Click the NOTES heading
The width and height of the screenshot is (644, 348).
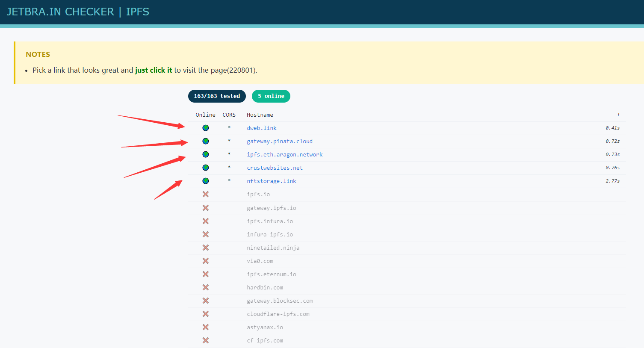click(x=38, y=54)
